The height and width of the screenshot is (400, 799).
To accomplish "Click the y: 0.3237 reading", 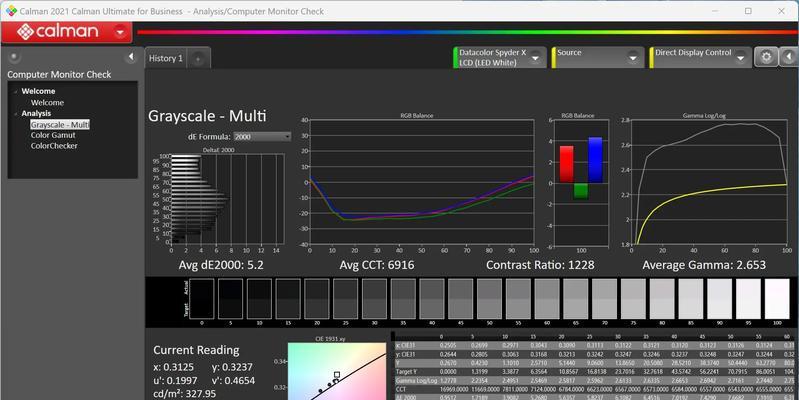I will tap(232, 367).
